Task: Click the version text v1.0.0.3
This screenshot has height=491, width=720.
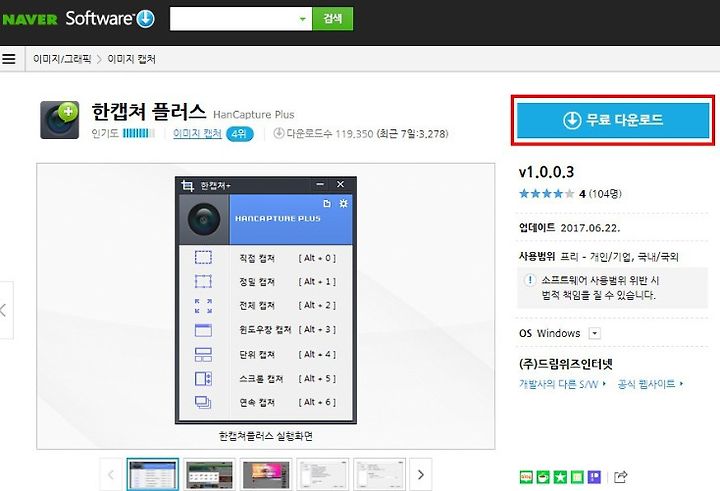Action: [x=546, y=172]
